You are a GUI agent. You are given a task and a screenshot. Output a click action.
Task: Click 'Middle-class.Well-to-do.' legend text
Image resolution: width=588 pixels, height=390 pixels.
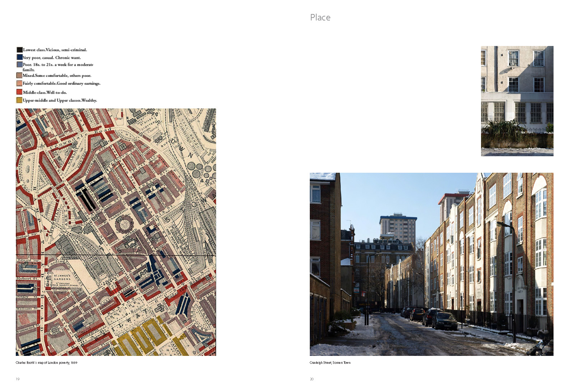coord(45,92)
